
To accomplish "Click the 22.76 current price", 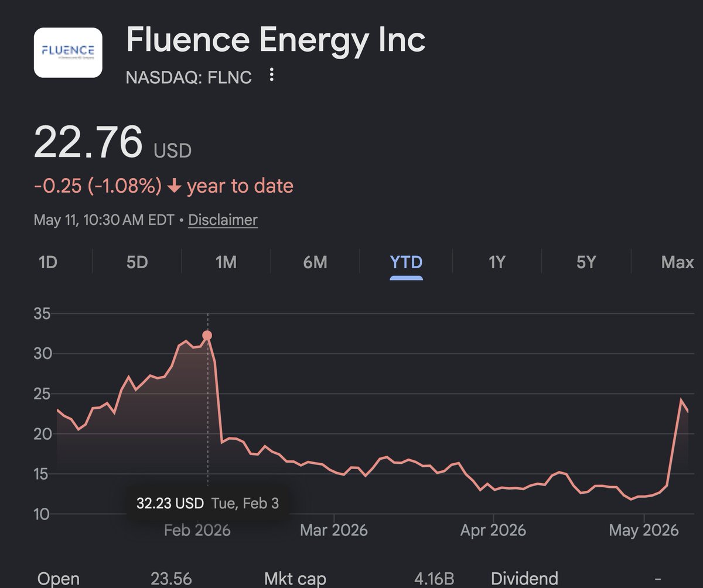I will (x=88, y=142).
